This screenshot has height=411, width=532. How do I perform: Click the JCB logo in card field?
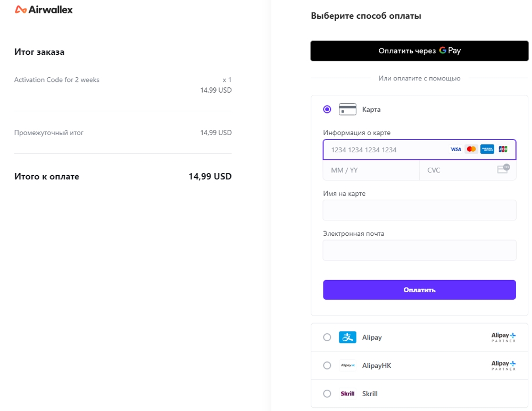coord(503,149)
